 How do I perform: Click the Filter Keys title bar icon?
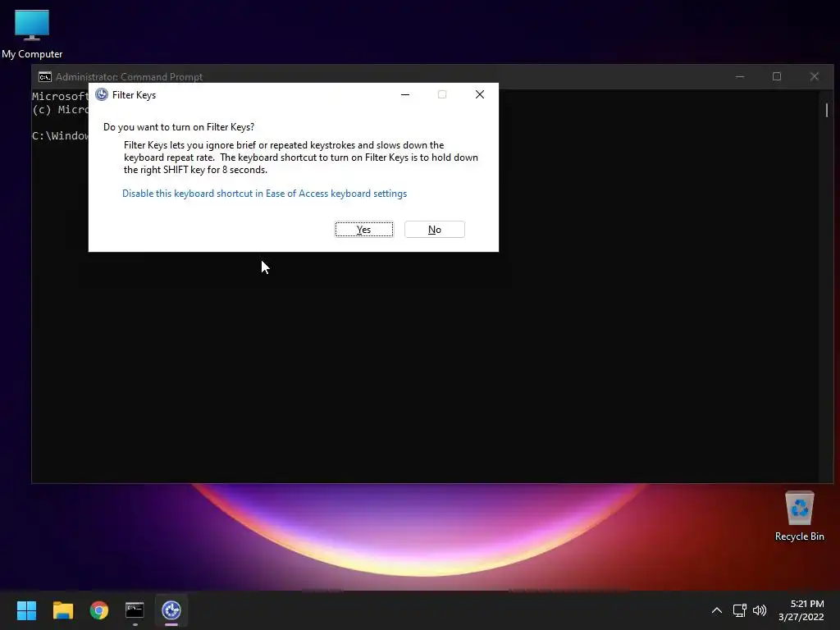pyautogui.click(x=102, y=95)
